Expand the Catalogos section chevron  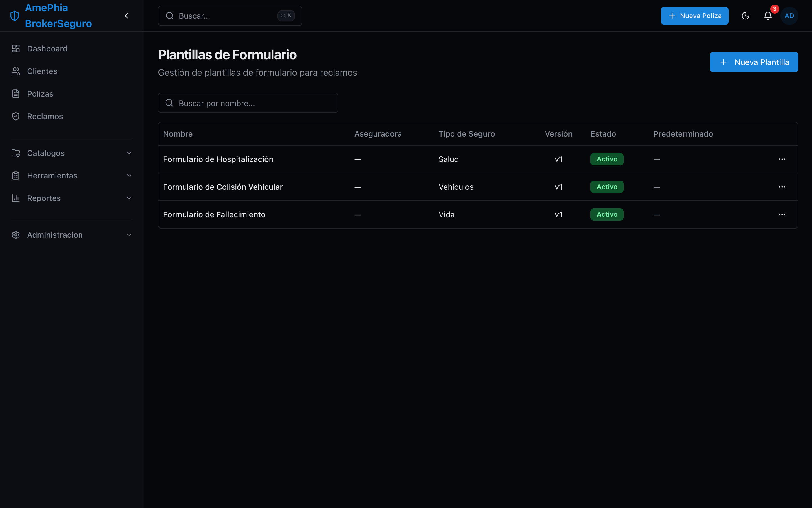[x=129, y=153]
